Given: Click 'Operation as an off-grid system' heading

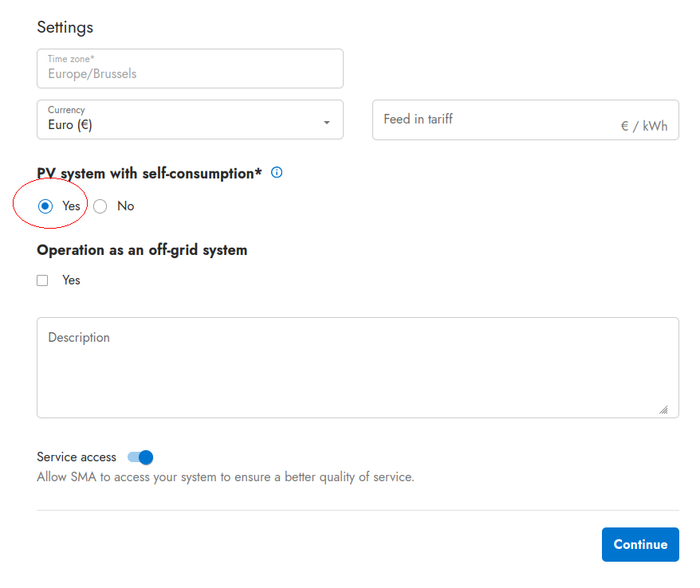Looking at the screenshot, I should coord(142,250).
